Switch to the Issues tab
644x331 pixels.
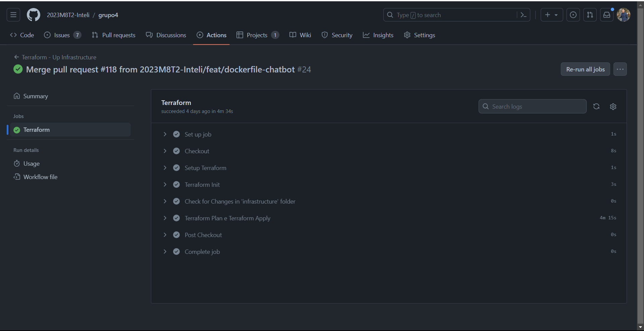click(62, 35)
